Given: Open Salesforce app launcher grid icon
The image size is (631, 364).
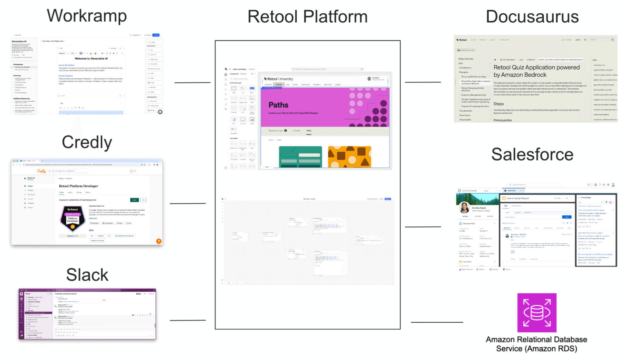Looking at the screenshot, I should [459, 191].
